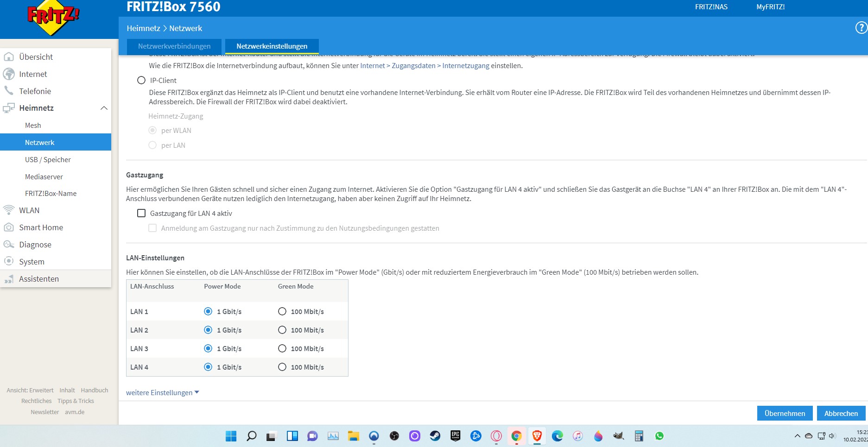Switch to Google Chrome in taskbar
The image size is (868, 447).
pyautogui.click(x=517, y=436)
